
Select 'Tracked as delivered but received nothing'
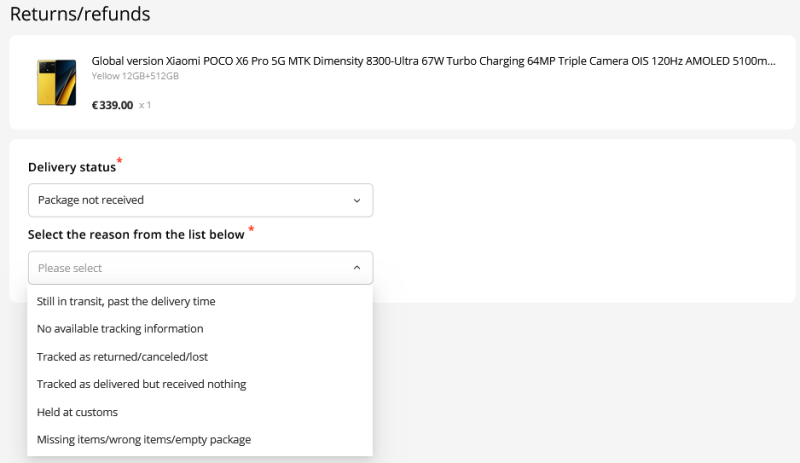click(x=200, y=384)
